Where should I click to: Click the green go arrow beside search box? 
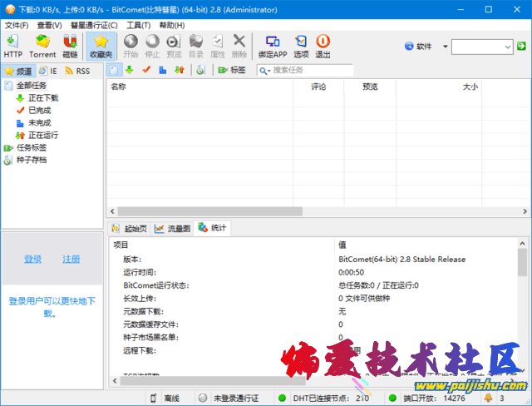point(521,46)
